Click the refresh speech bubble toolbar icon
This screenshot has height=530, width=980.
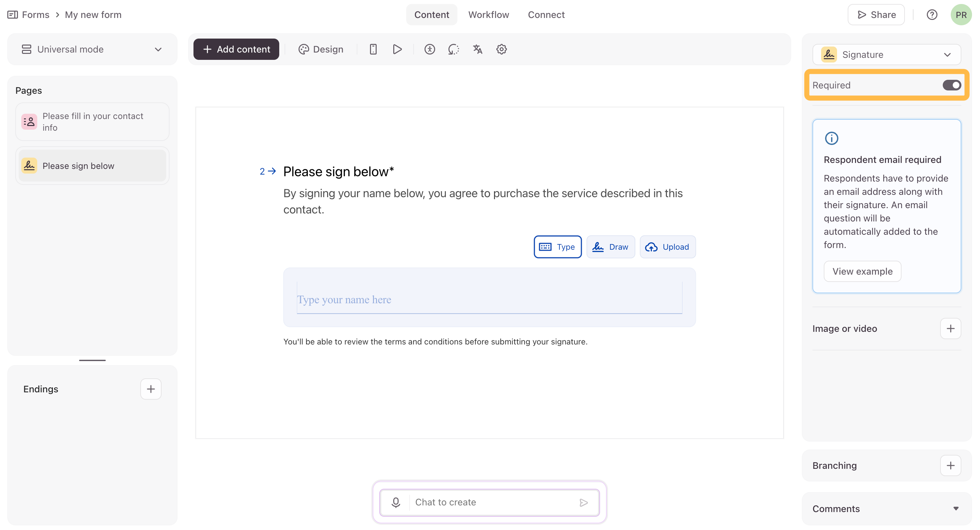tap(453, 50)
